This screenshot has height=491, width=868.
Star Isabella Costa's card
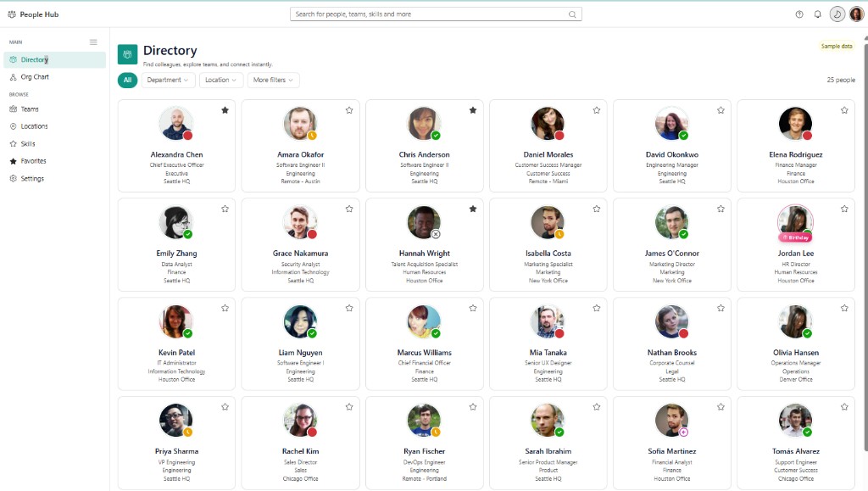[x=597, y=209]
